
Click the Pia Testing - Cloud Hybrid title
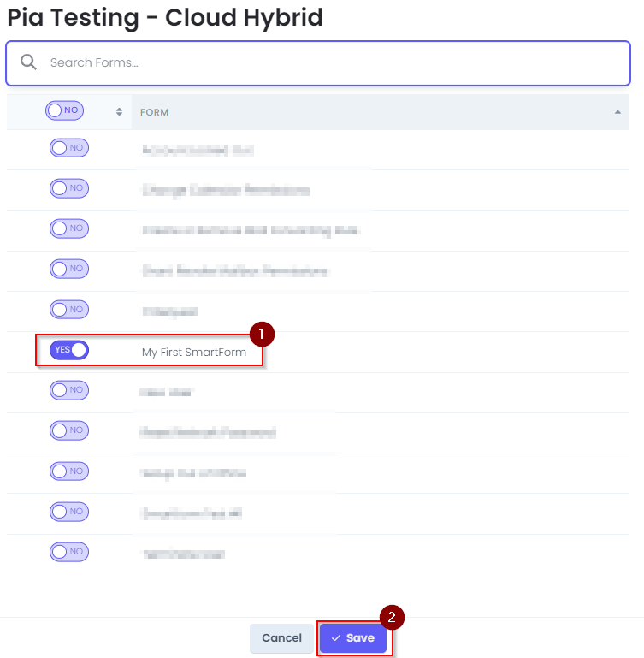pos(165,18)
